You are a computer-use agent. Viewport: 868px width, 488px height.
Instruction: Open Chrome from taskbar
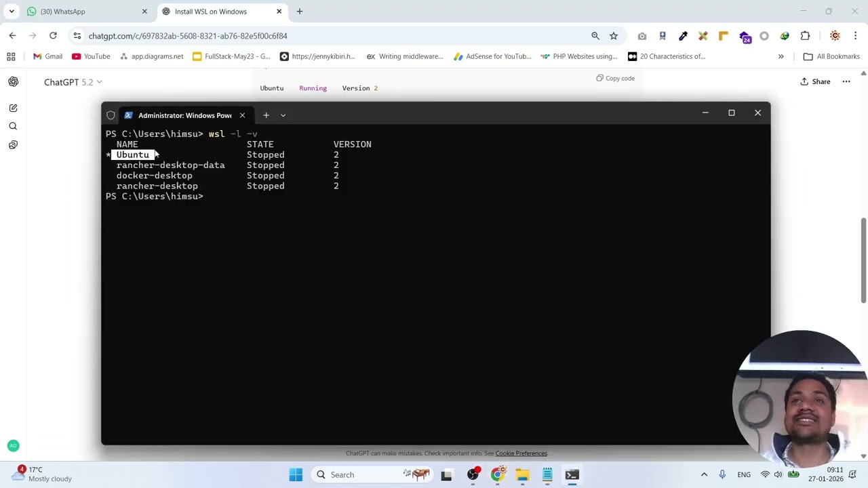[497, 475]
